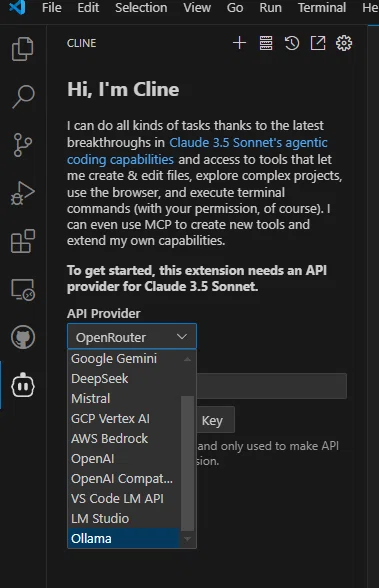Screen dimensions: 379x588
Task: Click the VS Code logo icon
Action: pyautogui.click(x=17, y=8)
